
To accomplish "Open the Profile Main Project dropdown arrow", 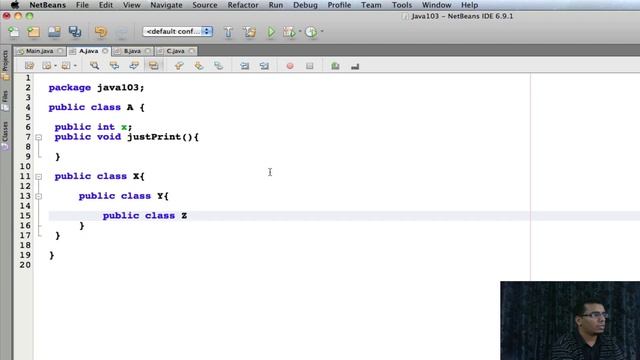I will tap(322, 31).
